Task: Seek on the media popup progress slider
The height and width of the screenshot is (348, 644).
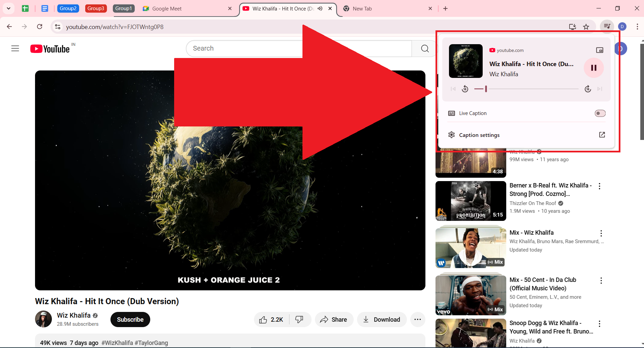Action: coord(526,89)
